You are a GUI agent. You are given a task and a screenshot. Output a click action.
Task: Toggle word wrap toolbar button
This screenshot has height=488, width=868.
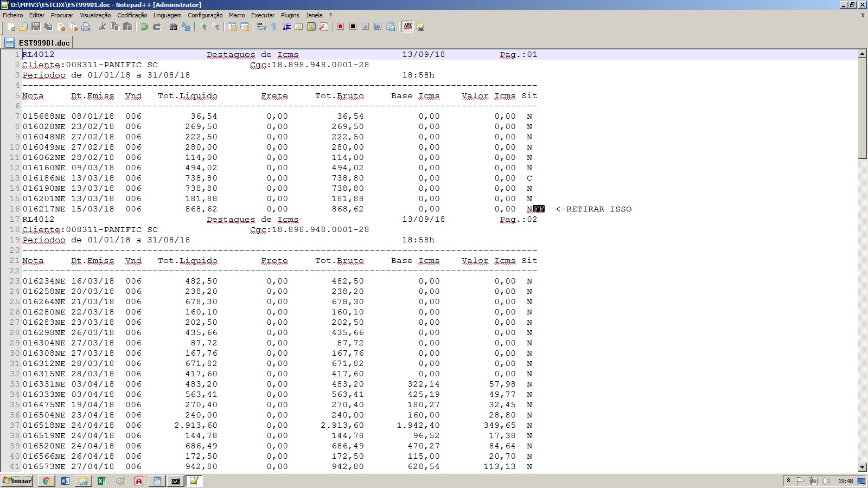pos(261,27)
